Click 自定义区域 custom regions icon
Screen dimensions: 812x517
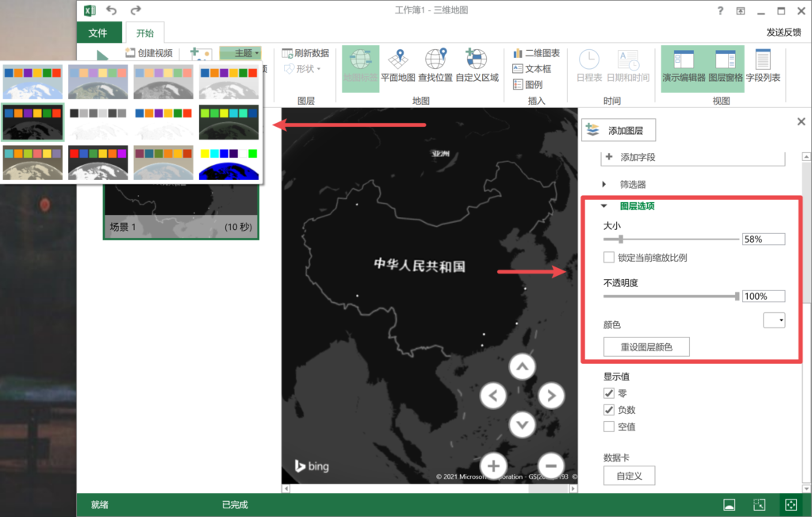[x=477, y=66]
